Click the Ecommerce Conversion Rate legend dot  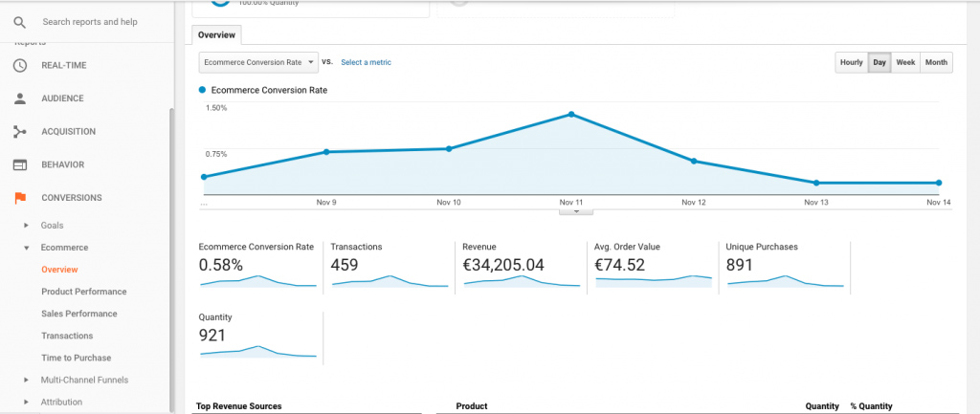[x=202, y=90]
